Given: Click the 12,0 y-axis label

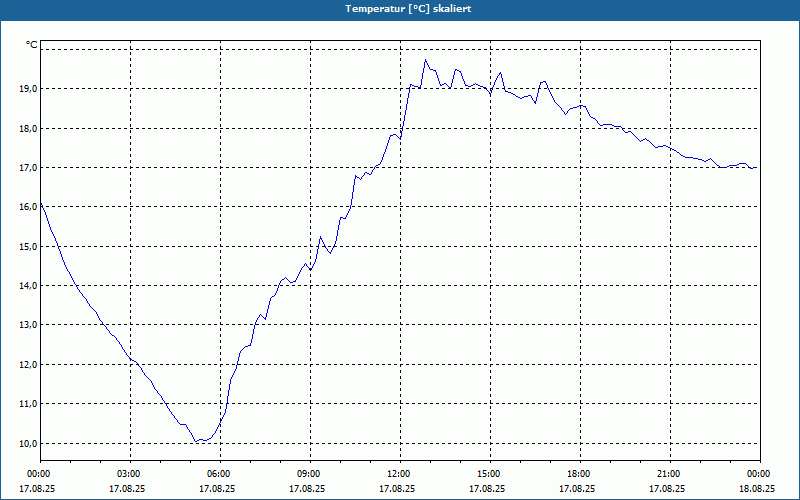Looking at the screenshot, I should click(28, 365).
